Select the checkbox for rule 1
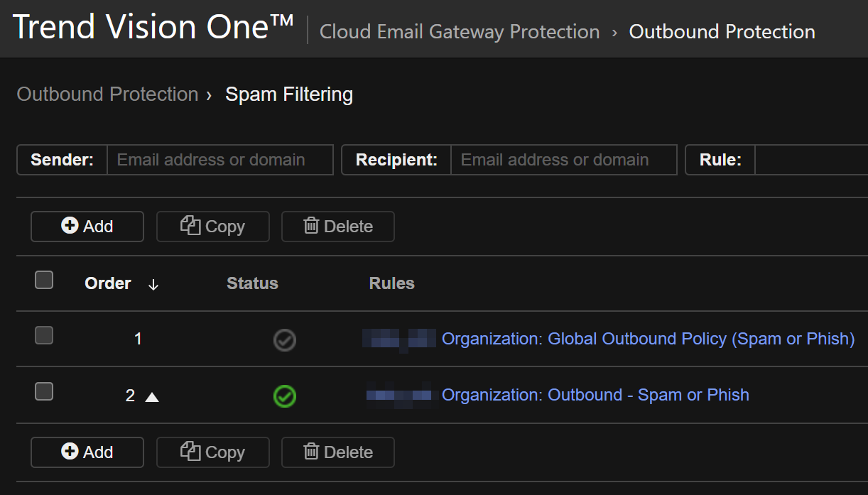Image resolution: width=868 pixels, height=495 pixels. click(44, 335)
